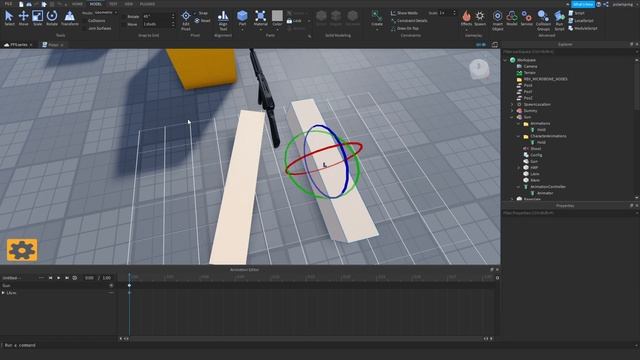Insert a new LocalScript

point(580,21)
